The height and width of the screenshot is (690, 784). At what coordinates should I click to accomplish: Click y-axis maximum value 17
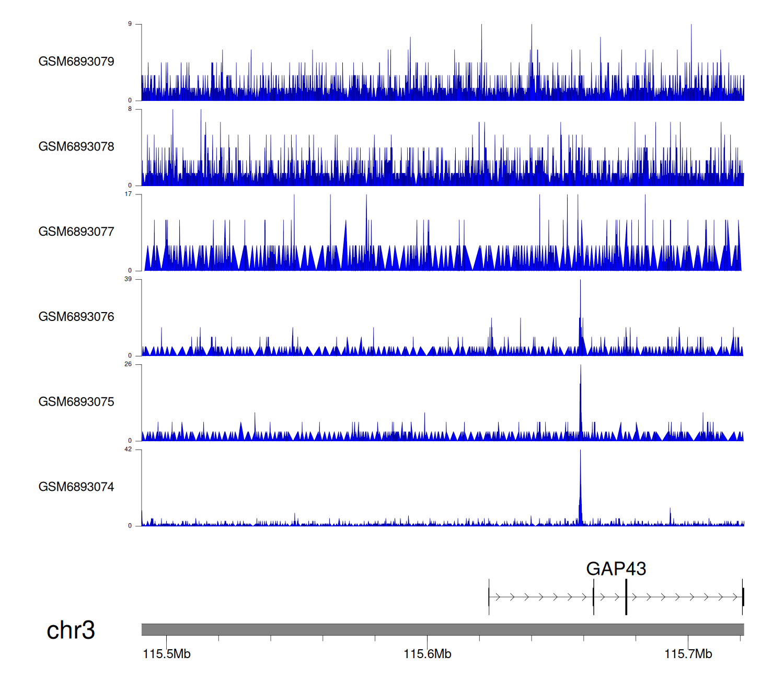coord(128,194)
